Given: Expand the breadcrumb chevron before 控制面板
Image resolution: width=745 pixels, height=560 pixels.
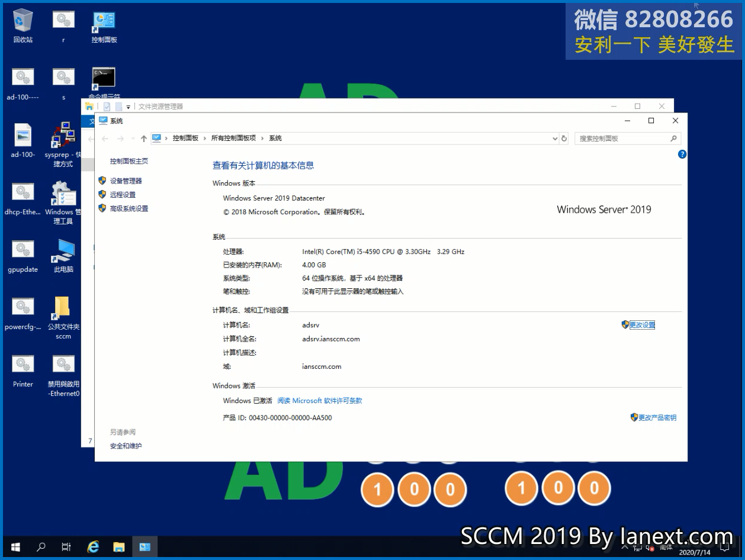Looking at the screenshot, I should click(166, 139).
